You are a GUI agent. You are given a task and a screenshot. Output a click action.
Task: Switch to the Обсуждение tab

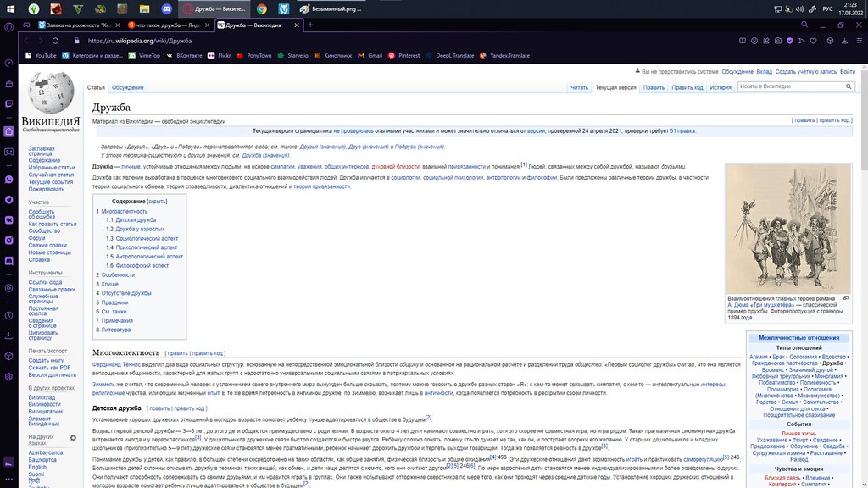pos(128,87)
